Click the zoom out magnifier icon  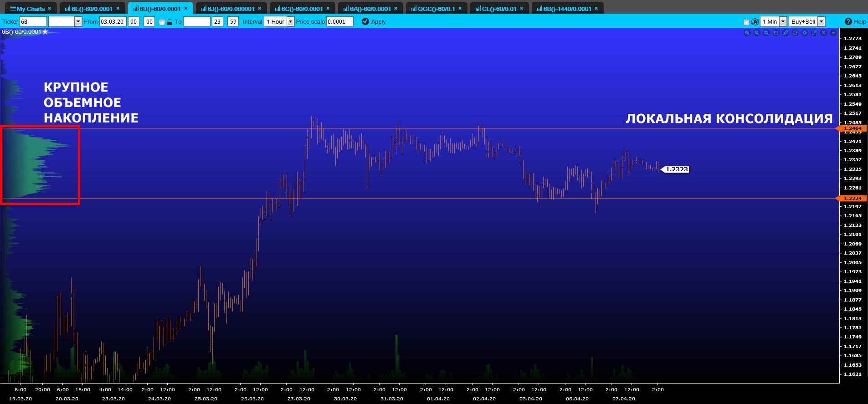pos(766,33)
